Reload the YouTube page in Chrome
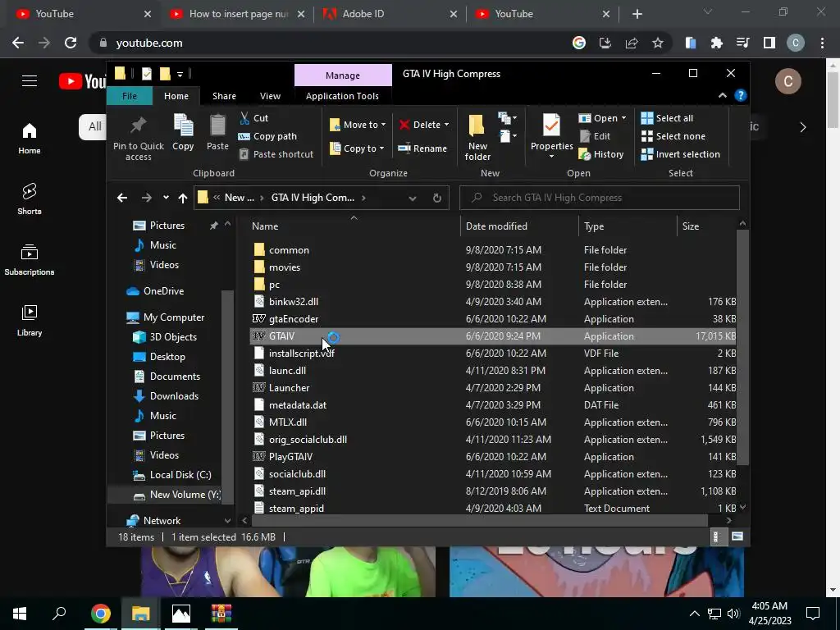Screen dimensions: 840x630 click(71, 43)
